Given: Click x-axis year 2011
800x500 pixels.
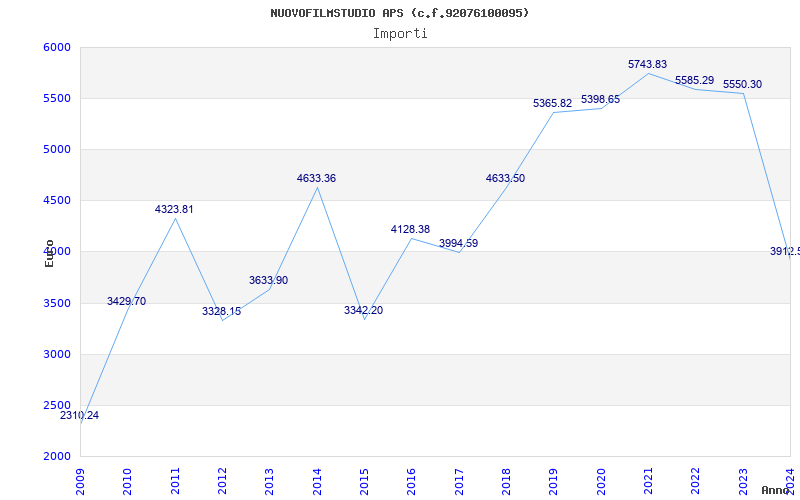Looking at the screenshot, I should (x=175, y=482).
